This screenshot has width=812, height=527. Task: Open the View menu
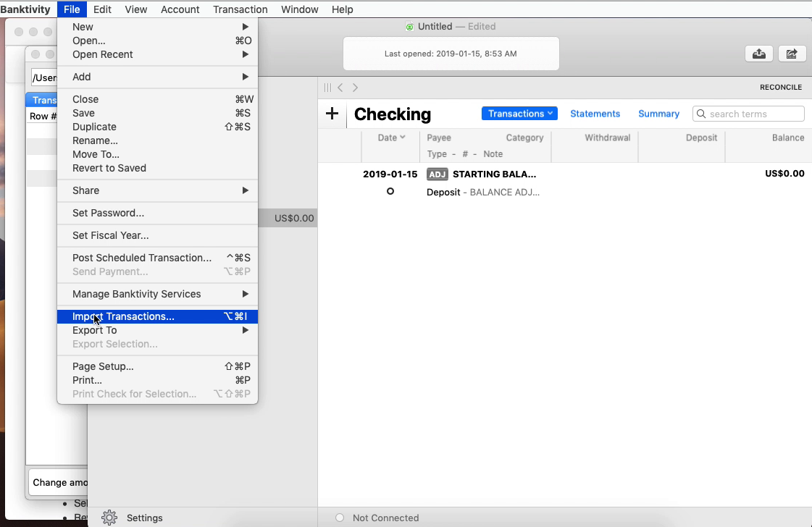click(x=135, y=9)
